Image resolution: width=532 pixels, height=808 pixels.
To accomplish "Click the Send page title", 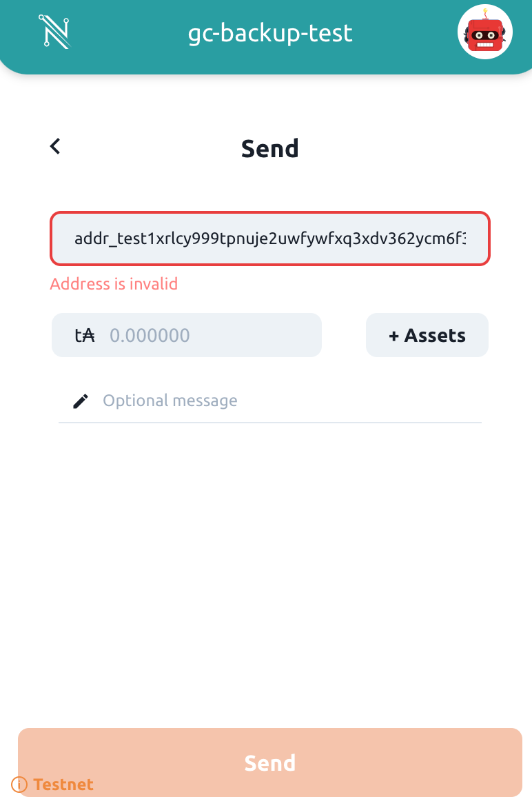I will click(269, 148).
